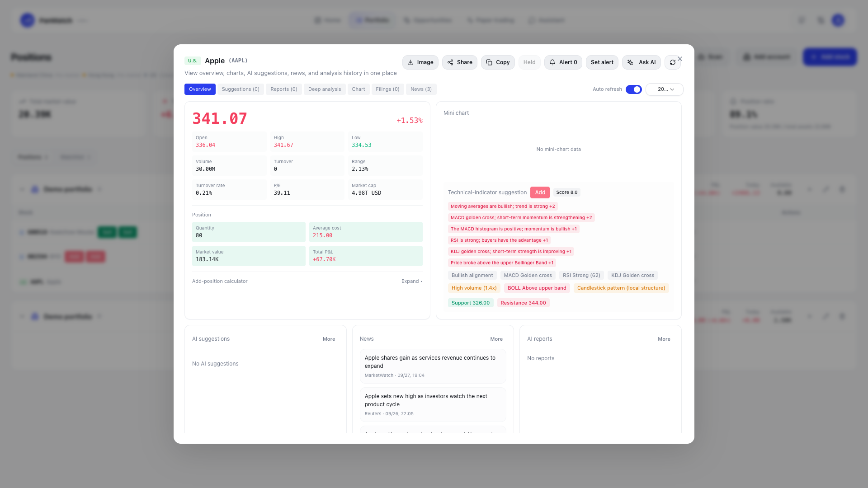Switch to the Suggestions (0) tab
This screenshot has width=868, height=488.
pos(241,89)
